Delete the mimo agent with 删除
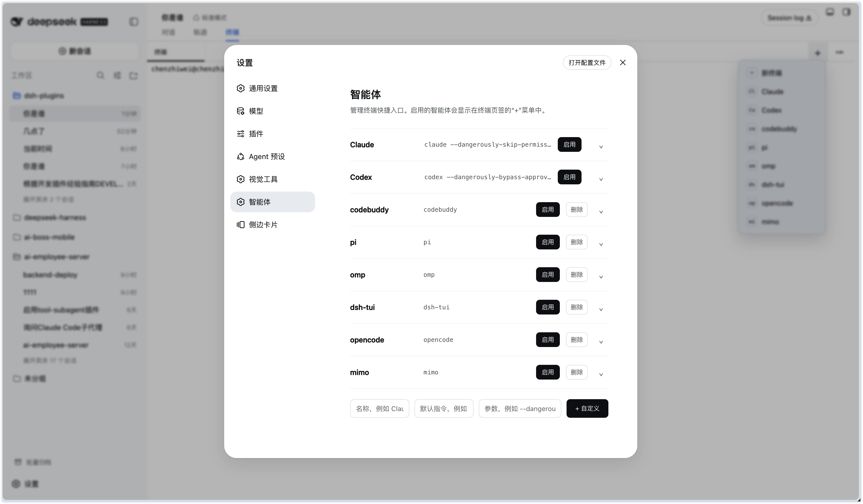Screen dimensions: 863x504 (x=577, y=372)
